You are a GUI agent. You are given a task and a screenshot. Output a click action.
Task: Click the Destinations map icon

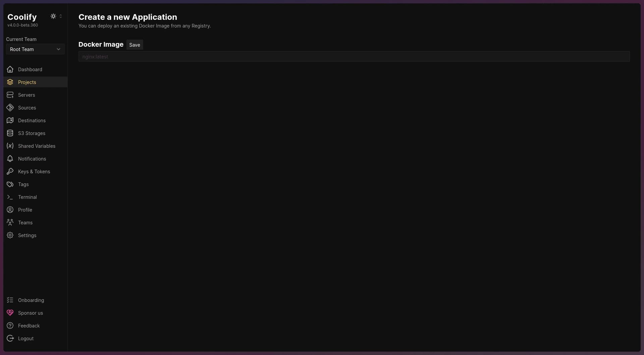pyautogui.click(x=10, y=120)
